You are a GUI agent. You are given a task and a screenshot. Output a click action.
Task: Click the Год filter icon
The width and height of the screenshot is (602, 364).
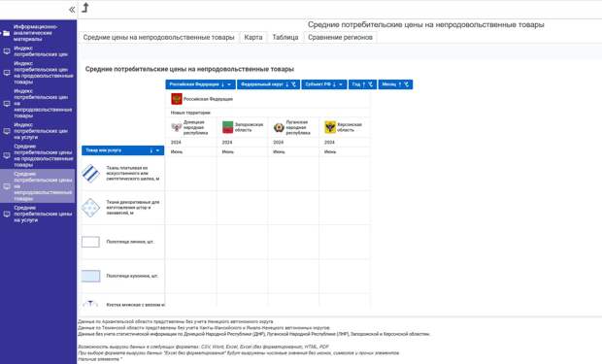point(371,84)
